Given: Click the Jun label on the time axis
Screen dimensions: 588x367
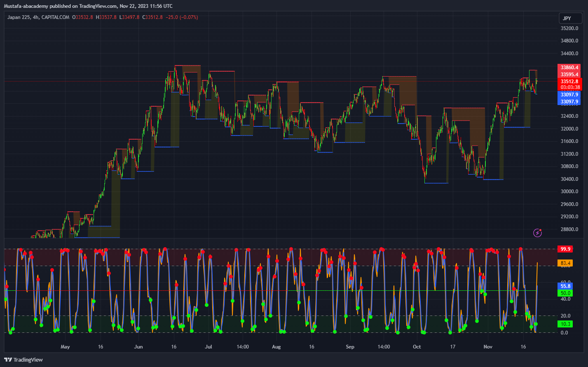Looking at the screenshot, I should pyautogui.click(x=138, y=347).
